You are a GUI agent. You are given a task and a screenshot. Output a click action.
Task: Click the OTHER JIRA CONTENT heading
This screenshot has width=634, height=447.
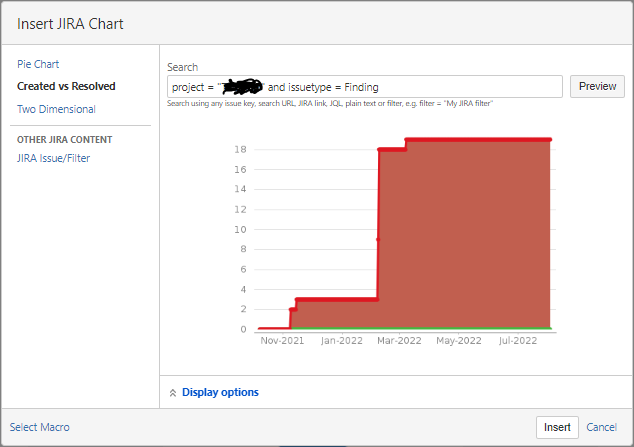[65, 139]
